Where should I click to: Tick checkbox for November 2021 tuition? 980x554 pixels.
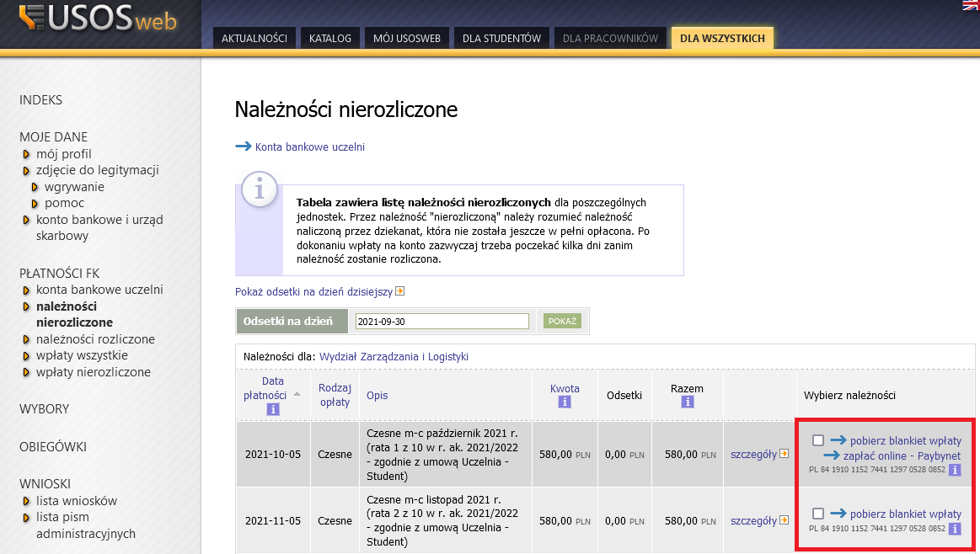(x=817, y=514)
